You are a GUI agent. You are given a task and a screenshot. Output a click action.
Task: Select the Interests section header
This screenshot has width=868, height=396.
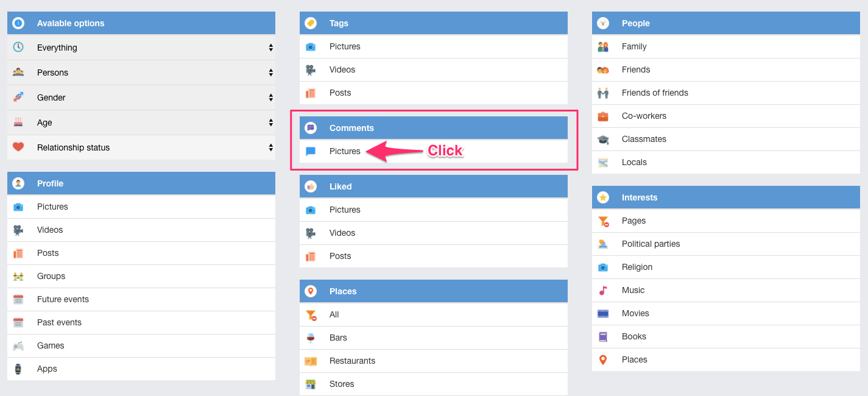pyautogui.click(x=725, y=197)
